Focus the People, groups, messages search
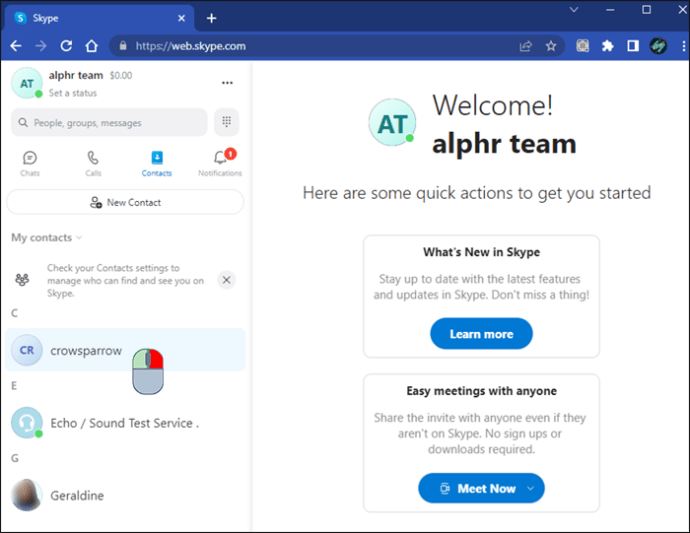 click(109, 122)
